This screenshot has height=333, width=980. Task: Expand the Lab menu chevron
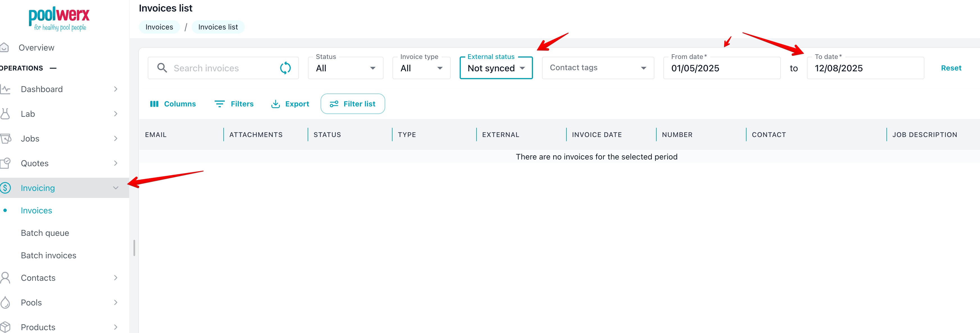(x=116, y=114)
